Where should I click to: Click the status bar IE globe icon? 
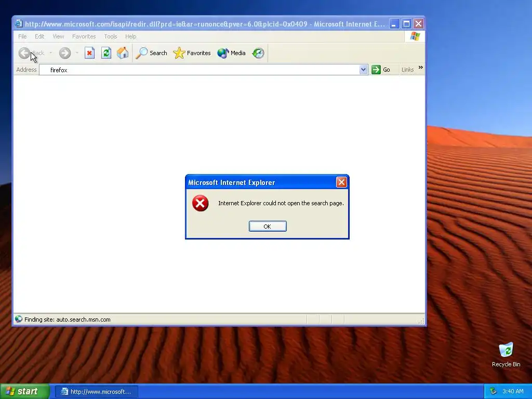click(19, 320)
